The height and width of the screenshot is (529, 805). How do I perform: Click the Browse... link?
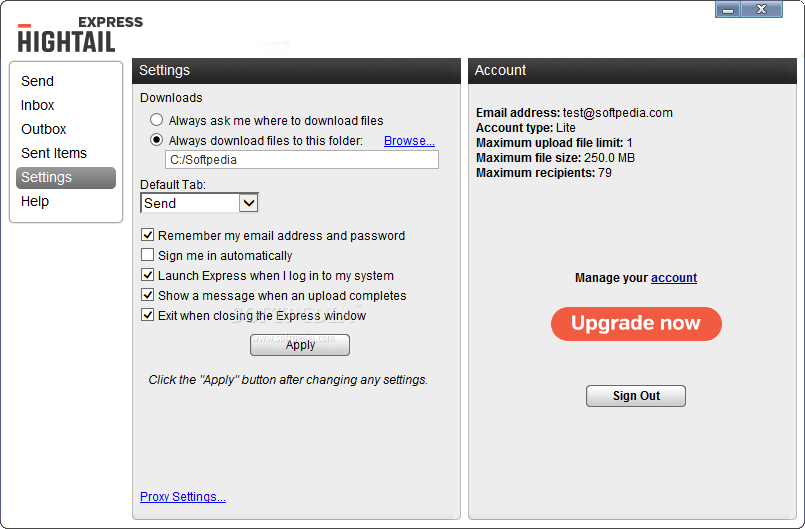click(x=409, y=141)
